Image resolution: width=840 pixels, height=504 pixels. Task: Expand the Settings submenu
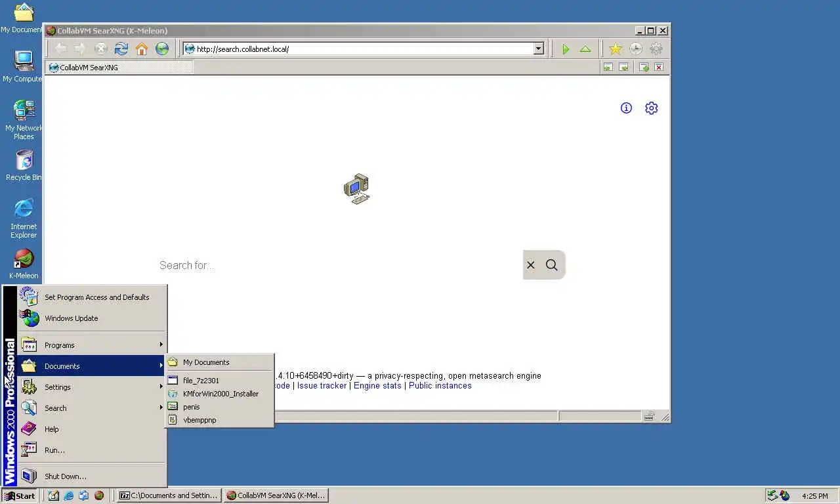point(92,387)
